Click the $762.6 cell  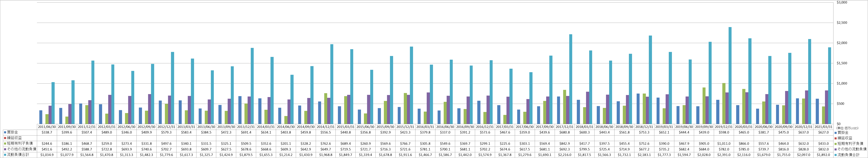tap(326, 144)
